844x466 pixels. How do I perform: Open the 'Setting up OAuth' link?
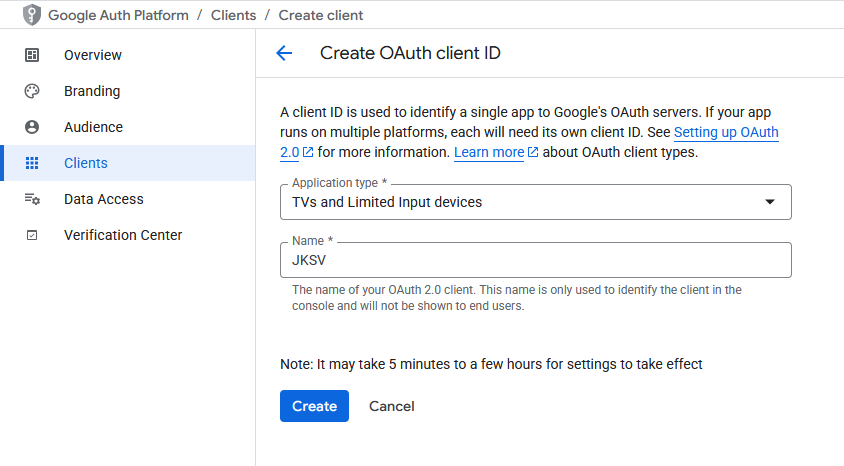pyautogui.click(x=726, y=132)
